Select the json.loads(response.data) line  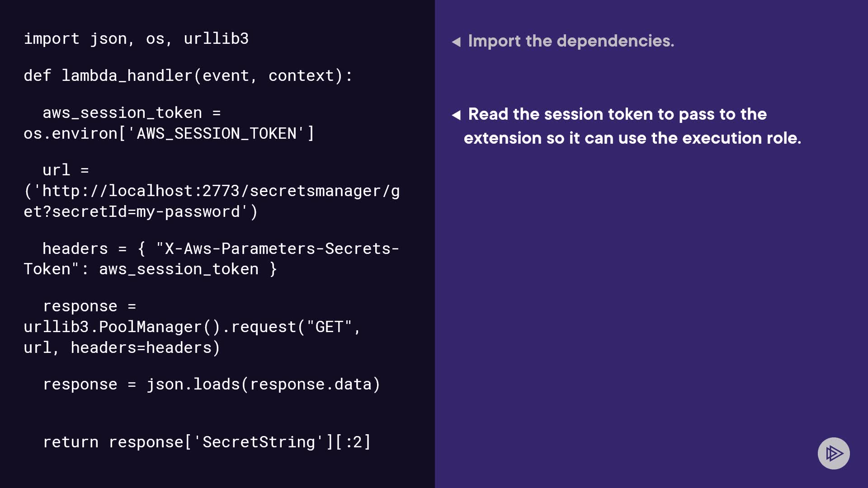[x=212, y=385]
